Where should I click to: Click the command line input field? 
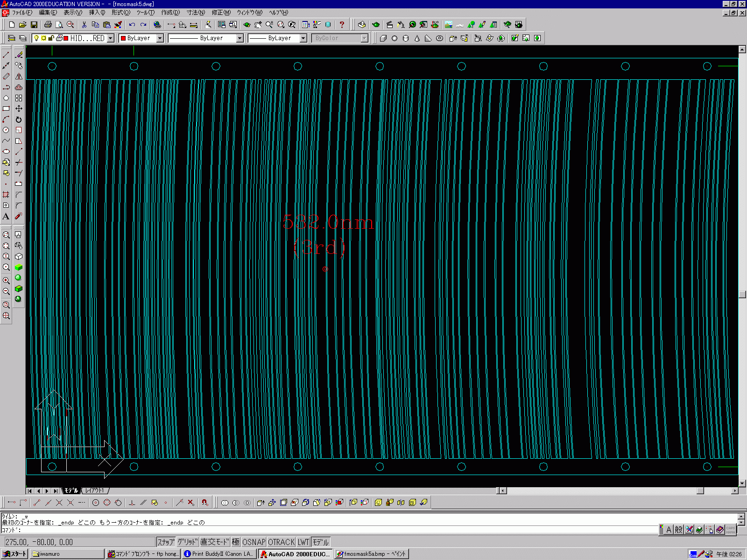(x=327, y=530)
